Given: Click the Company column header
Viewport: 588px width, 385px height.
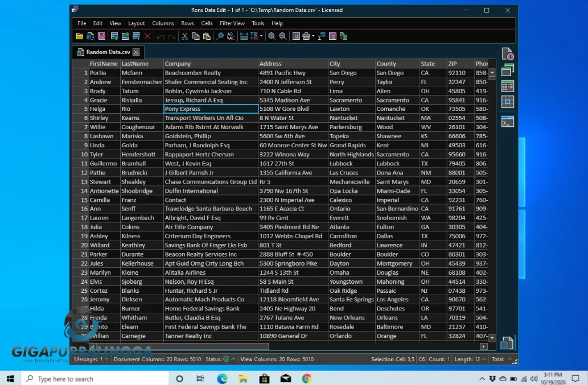Looking at the screenshot, I should (x=211, y=64).
